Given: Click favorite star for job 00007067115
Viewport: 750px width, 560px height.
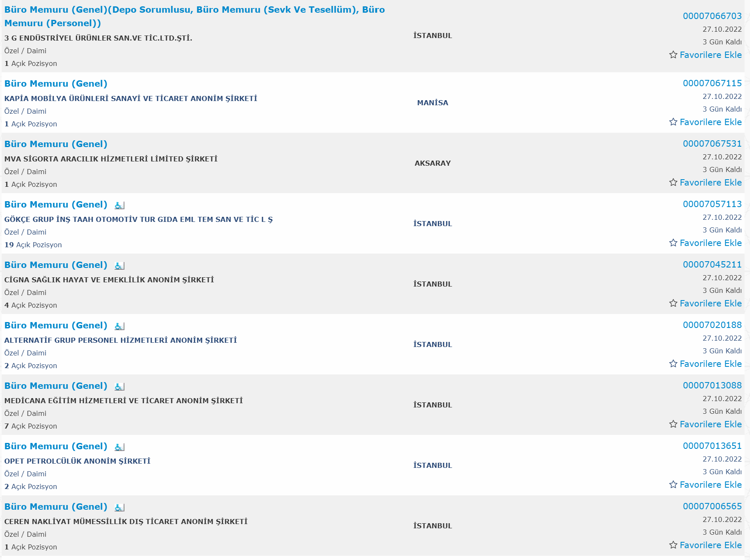Looking at the screenshot, I should point(673,122).
